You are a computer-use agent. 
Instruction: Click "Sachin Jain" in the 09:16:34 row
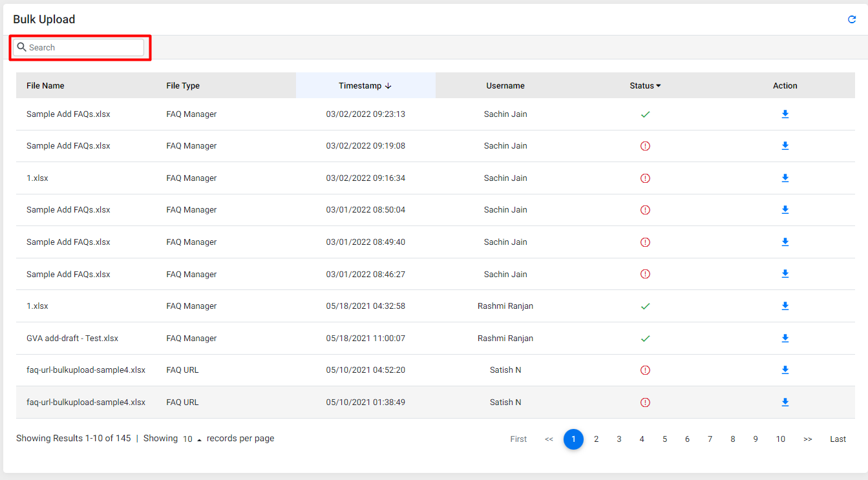tap(505, 178)
